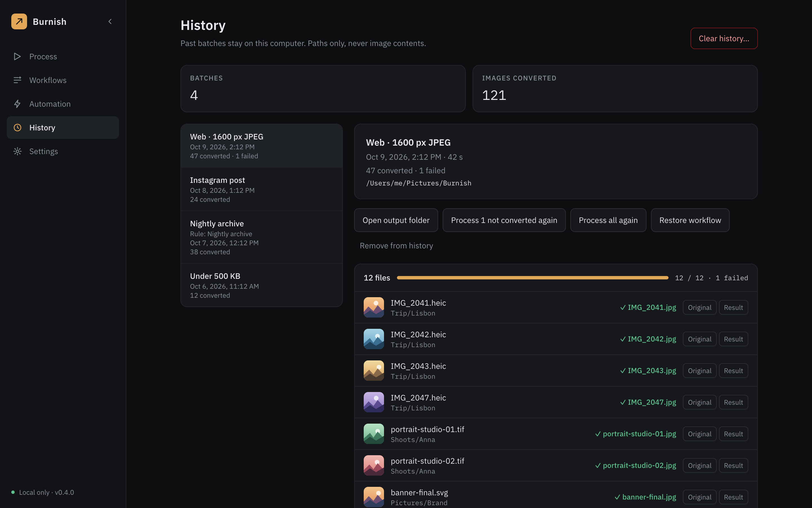Click Remove from history link
The image size is (812, 508).
click(x=396, y=246)
